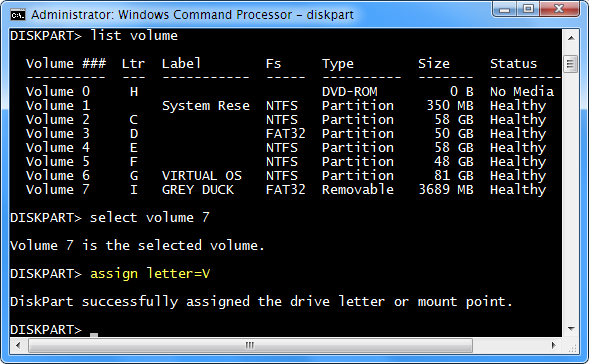Click the window title bar text

coord(192,15)
